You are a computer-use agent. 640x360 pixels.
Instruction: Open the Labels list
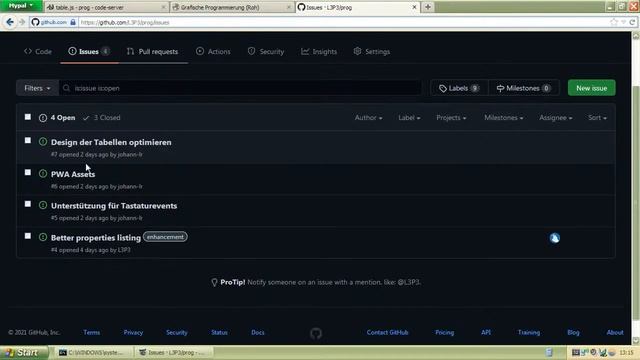tap(459, 88)
